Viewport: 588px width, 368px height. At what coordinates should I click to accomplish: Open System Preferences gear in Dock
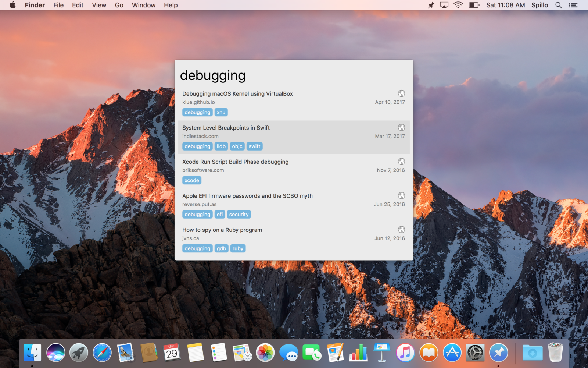pyautogui.click(x=475, y=353)
